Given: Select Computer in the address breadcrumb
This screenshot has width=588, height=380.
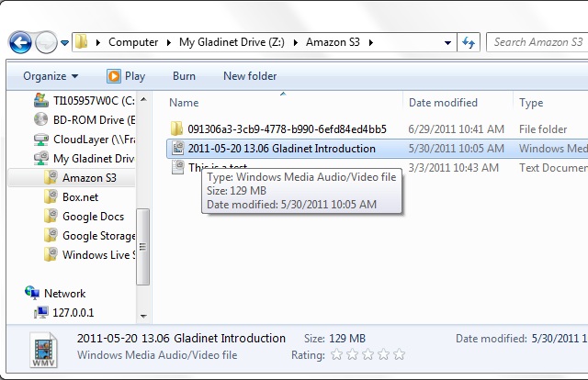Looking at the screenshot, I should (133, 42).
